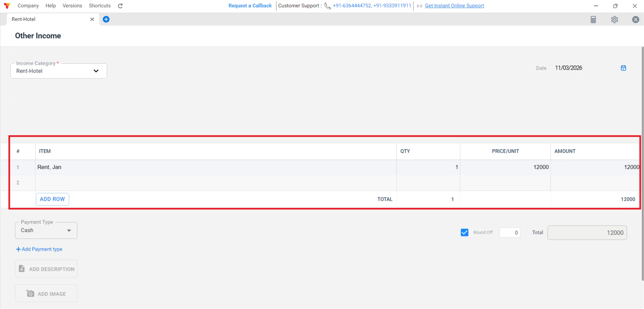644x309 pixels.
Task: Click the Request a Callback link
Action: (x=249, y=6)
